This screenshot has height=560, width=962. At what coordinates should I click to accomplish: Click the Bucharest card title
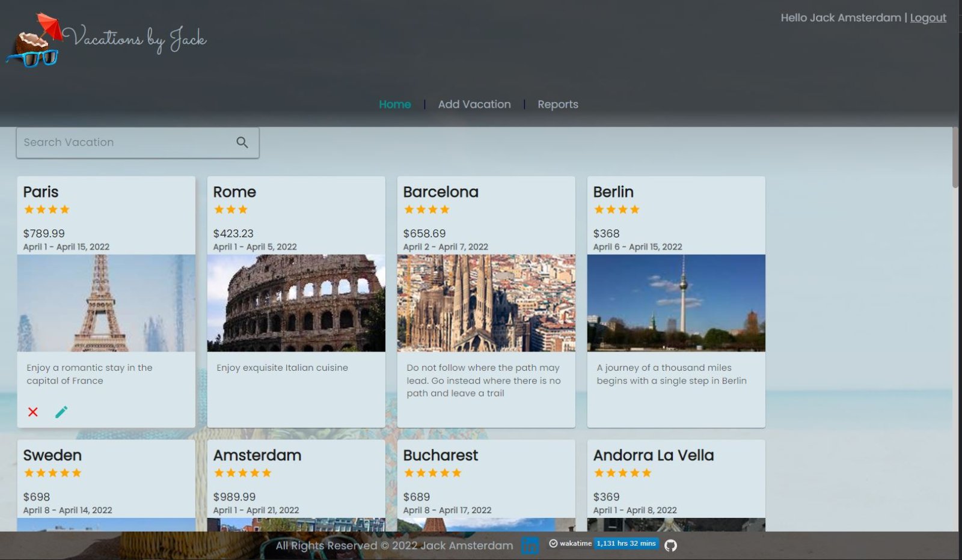(441, 455)
